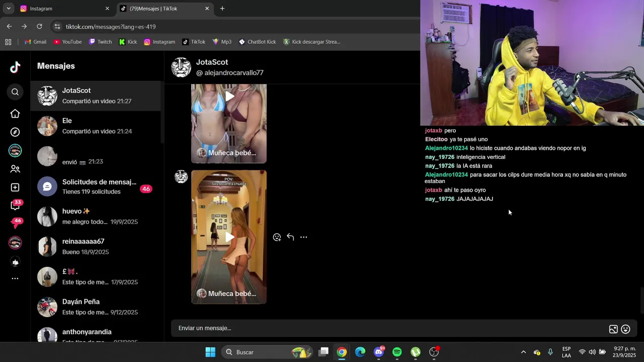Open Dayán Peña conversation
644x362 pixels.
pos(96,307)
